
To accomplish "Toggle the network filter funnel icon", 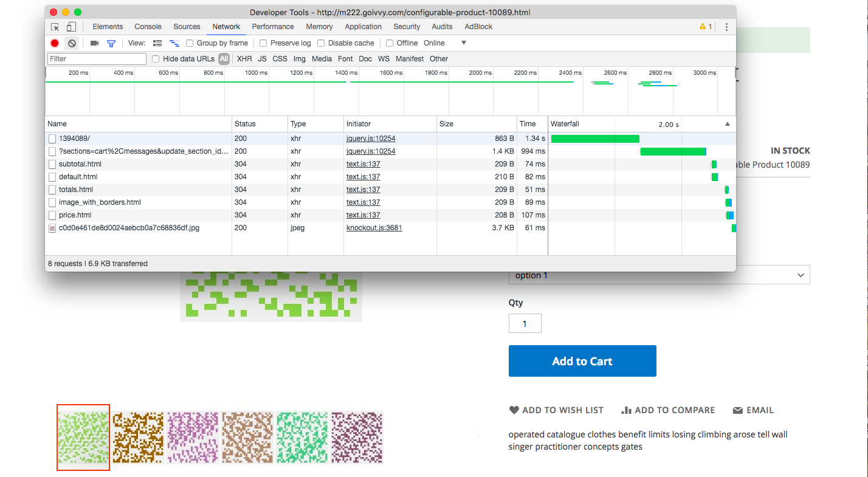I will 111,43.
